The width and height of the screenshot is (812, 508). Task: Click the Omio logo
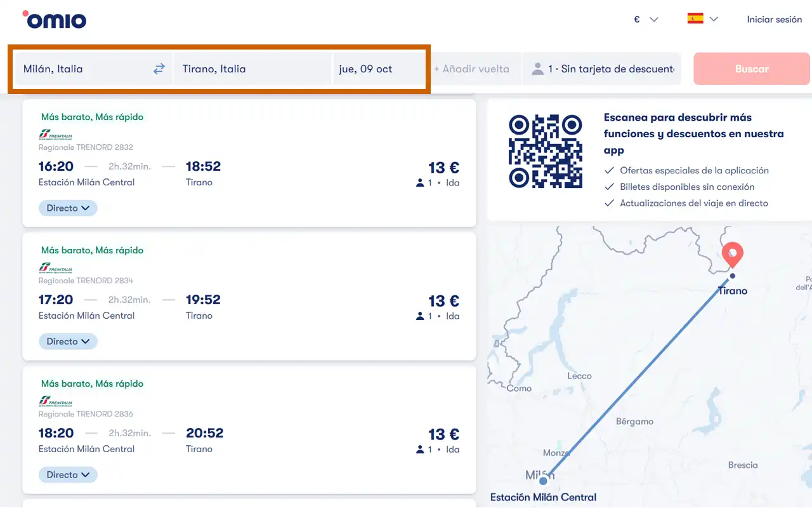[x=55, y=20]
